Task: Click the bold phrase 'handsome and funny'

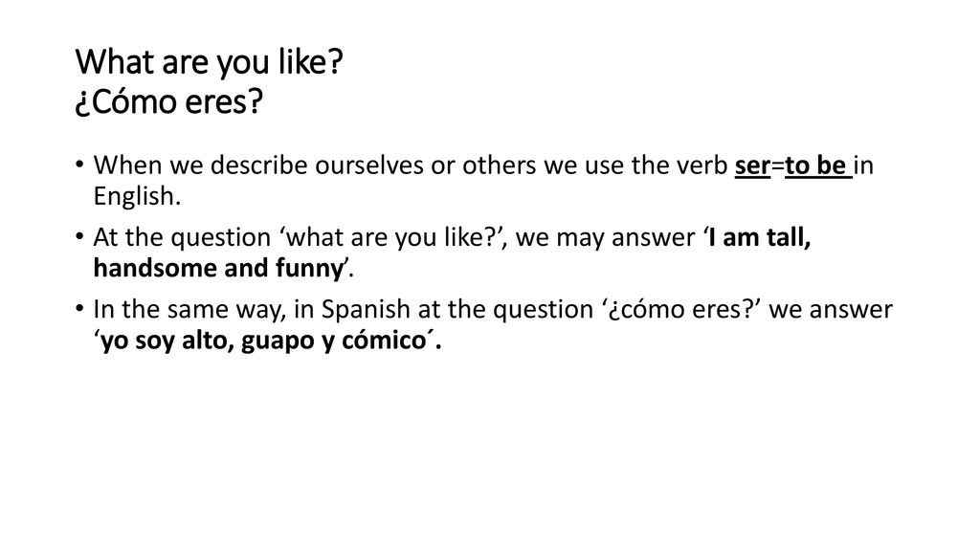Action: point(218,268)
